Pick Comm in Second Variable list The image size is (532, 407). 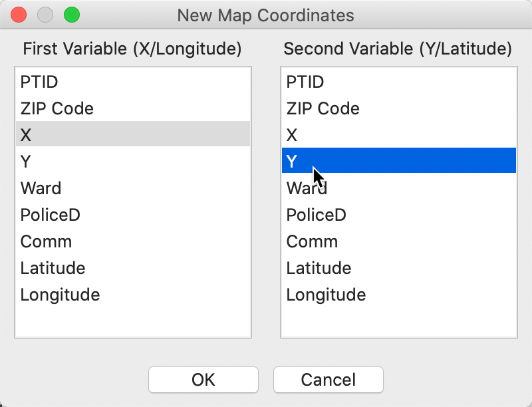click(x=399, y=241)
